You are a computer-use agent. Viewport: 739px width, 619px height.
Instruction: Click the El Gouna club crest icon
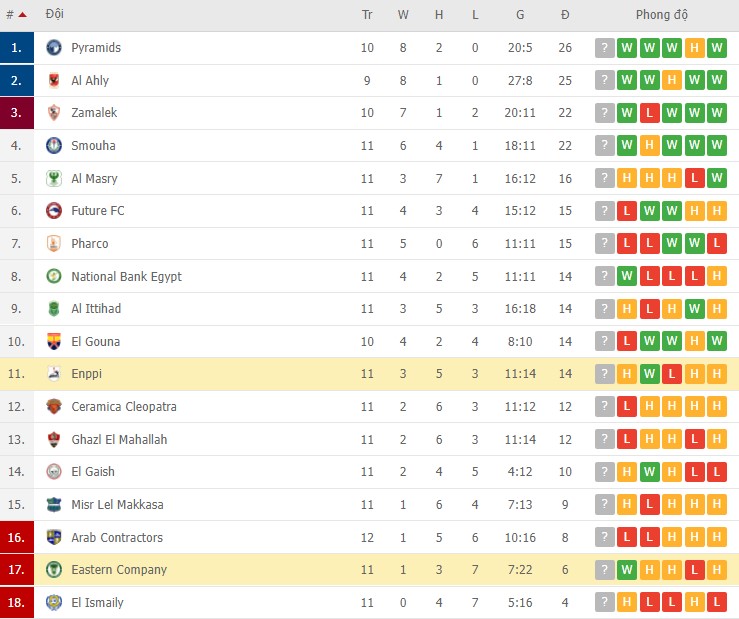pyautogui.click(x=54, y=342)
